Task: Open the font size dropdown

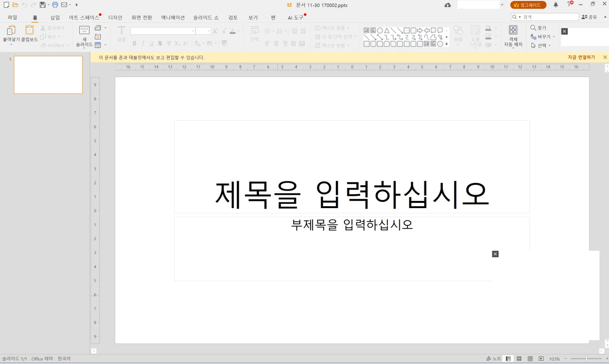Action: 208,30
